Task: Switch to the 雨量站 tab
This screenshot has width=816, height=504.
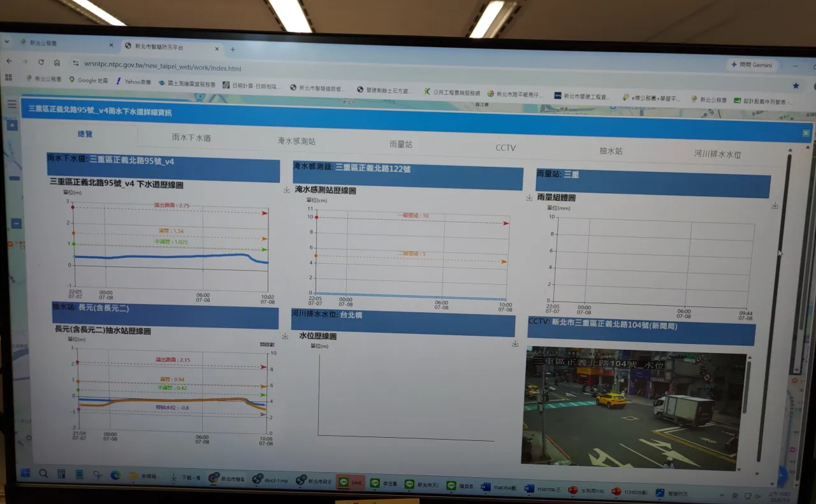Action: click(x=401, y=144)
